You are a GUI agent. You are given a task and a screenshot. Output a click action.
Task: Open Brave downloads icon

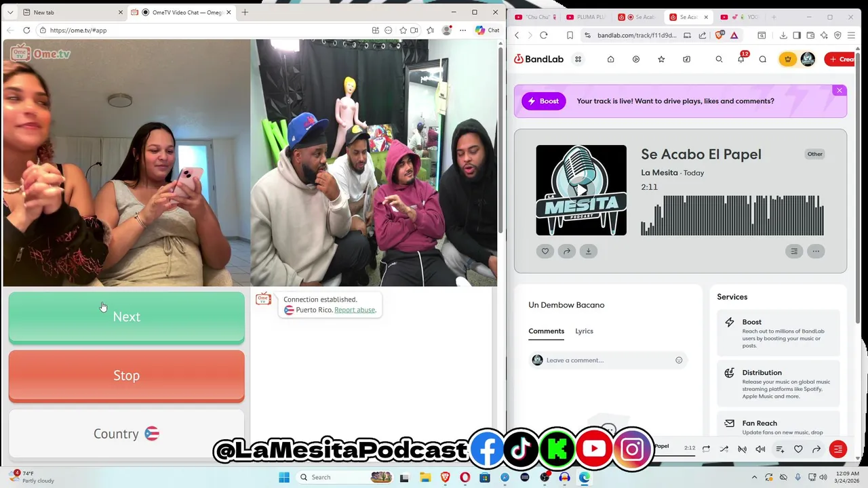(783, 35)
